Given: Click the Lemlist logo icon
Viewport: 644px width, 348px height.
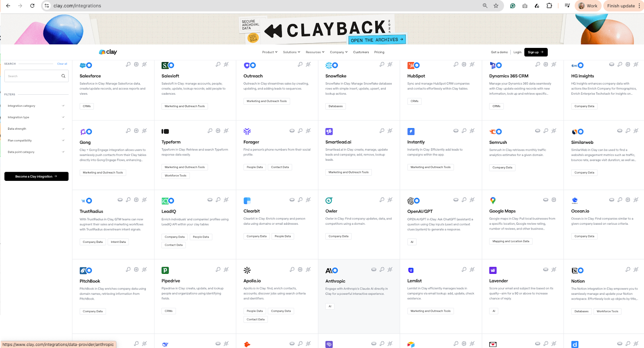Looking at the screenshot, I should pos(411,270).
